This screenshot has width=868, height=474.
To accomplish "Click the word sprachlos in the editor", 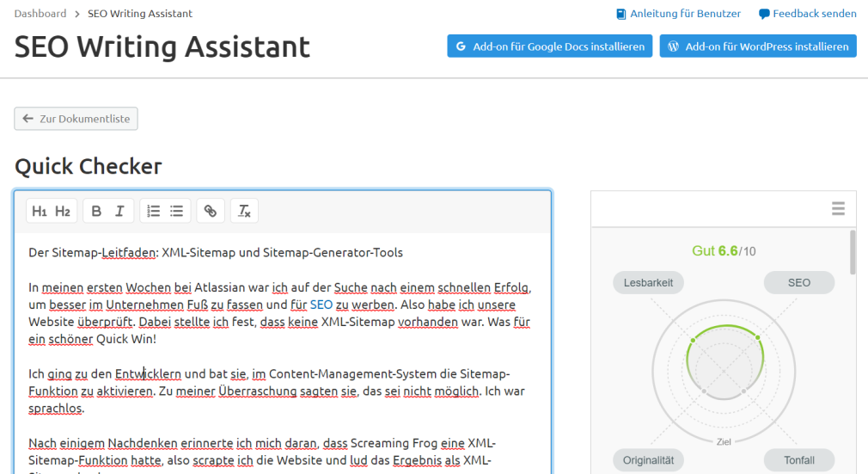I will [x=55, y=409].
